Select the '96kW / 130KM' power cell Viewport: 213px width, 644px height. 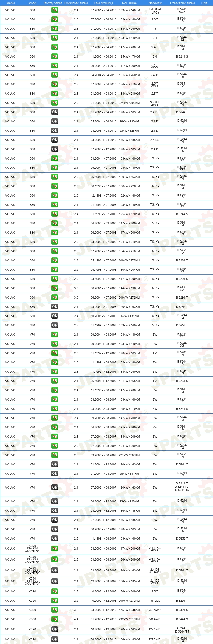point(129,121)
